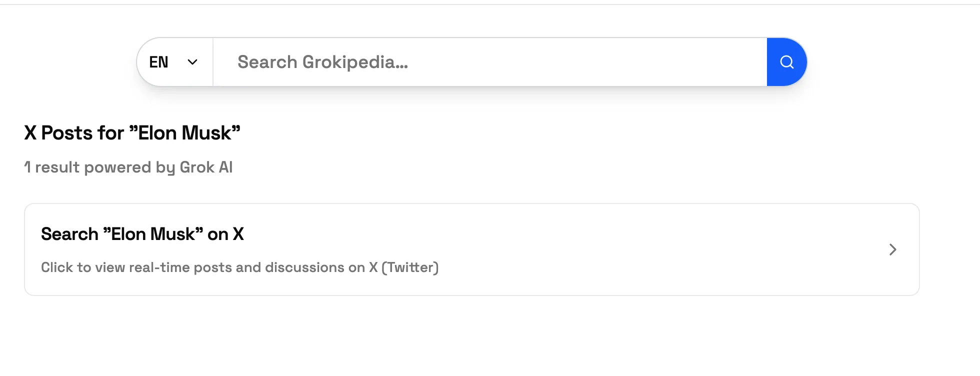Click the right chevron on the result card
980x376 pixels.
pos(892,249)
